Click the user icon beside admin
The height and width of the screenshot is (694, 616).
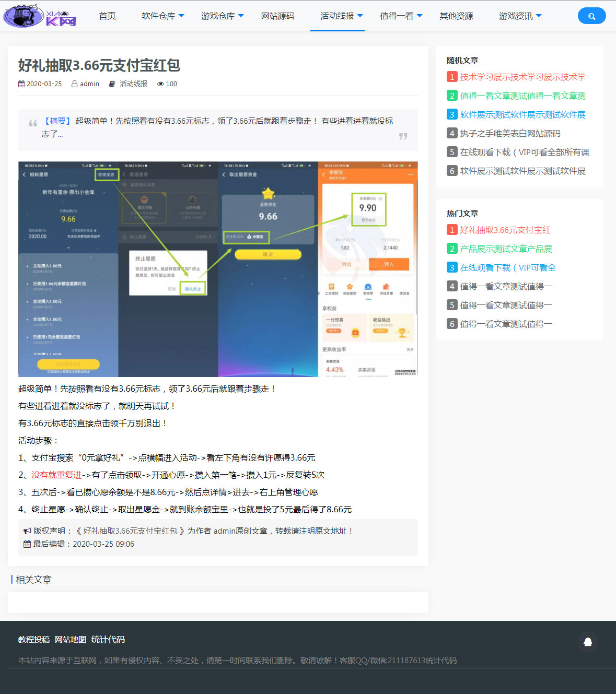(75, 84)
